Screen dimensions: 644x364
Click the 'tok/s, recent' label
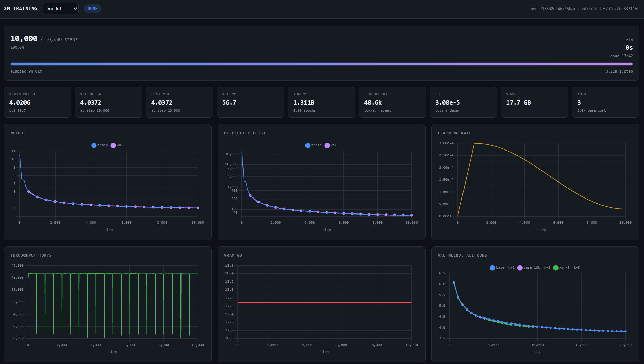pos(377,110)
